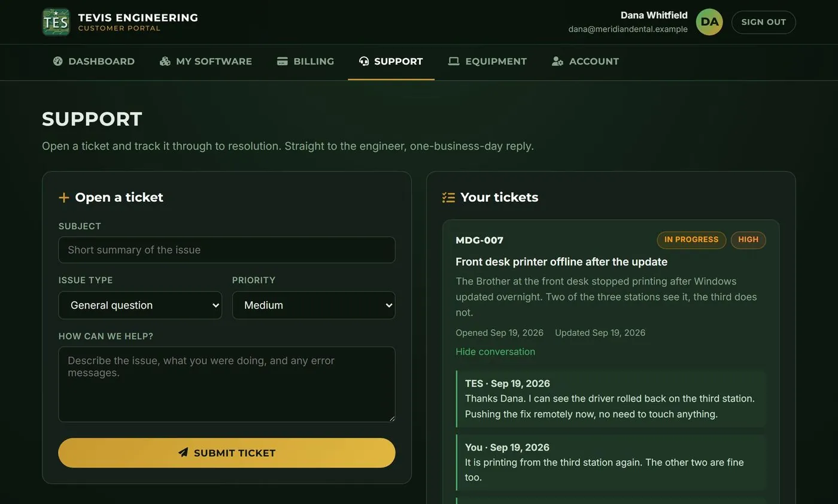The height and width of the screenshot is (504, 838).
Task: Click into the How can we help textarea
Action: point(227,384)
